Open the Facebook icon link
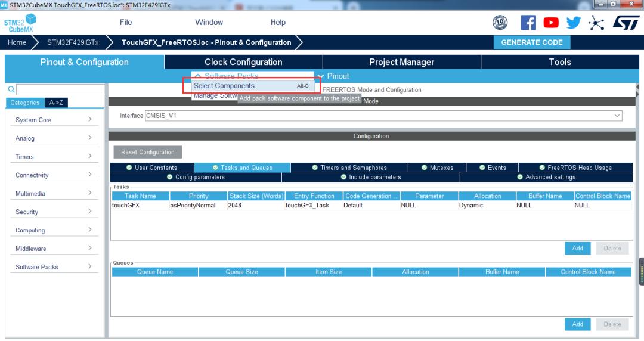 point(528,23)
